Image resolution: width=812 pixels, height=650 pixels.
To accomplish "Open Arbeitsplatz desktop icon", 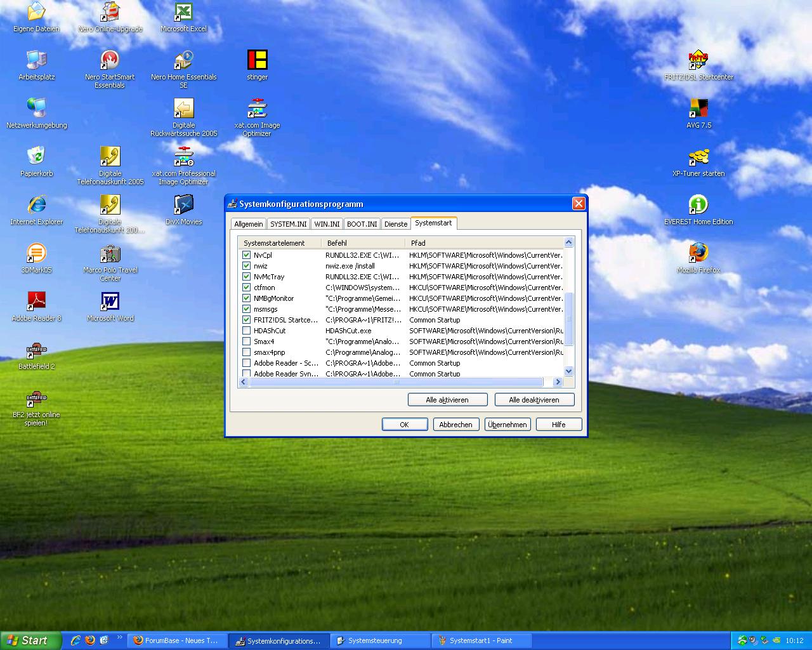I will click(36, 65).
